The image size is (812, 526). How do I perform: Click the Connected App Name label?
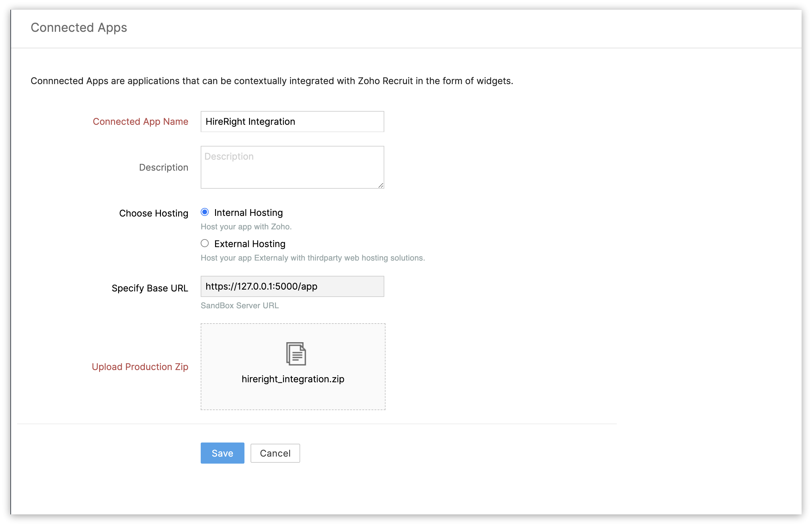tap(140, 121)
